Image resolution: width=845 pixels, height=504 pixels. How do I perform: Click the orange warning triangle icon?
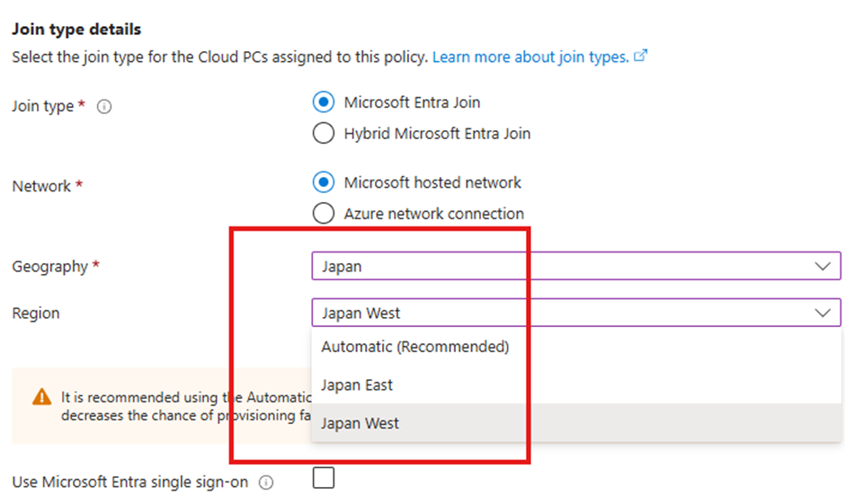pyautogui.click(x=41, y=396)
